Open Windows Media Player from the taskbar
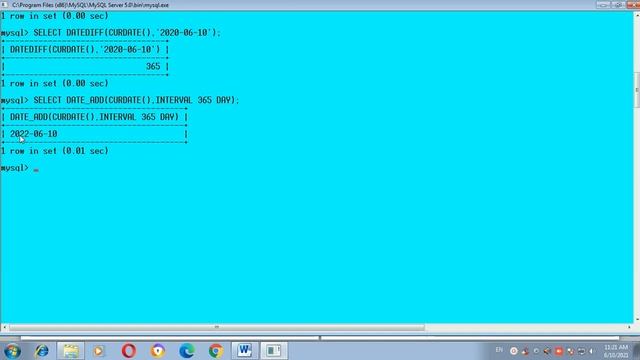 [x=99, y=351]
